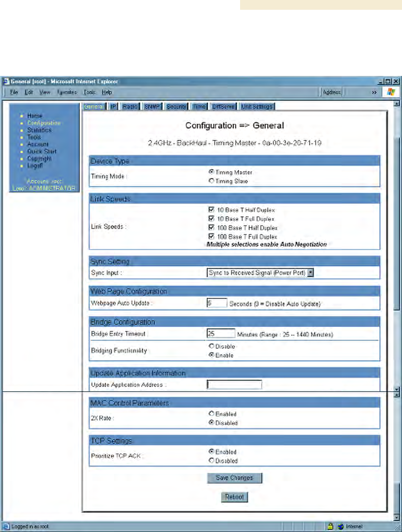Click the Reboot button
402x532 pixels.
pyautogui.click(x=234, y=497)
